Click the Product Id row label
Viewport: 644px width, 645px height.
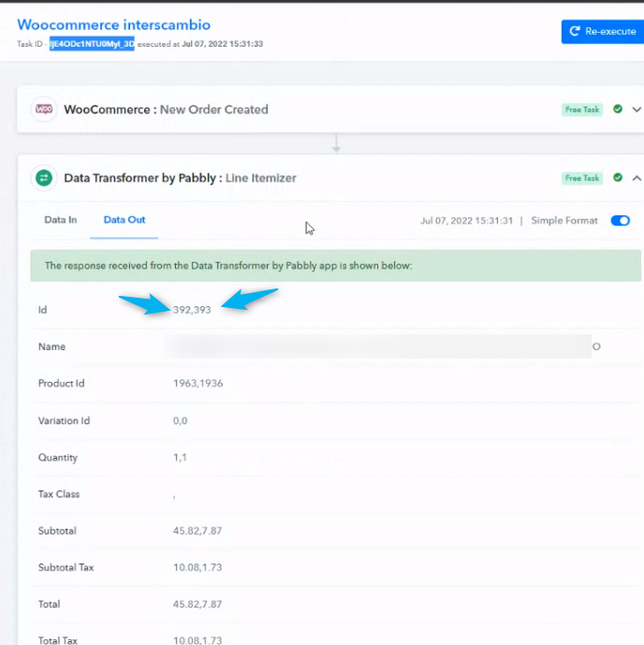(61, 384)
